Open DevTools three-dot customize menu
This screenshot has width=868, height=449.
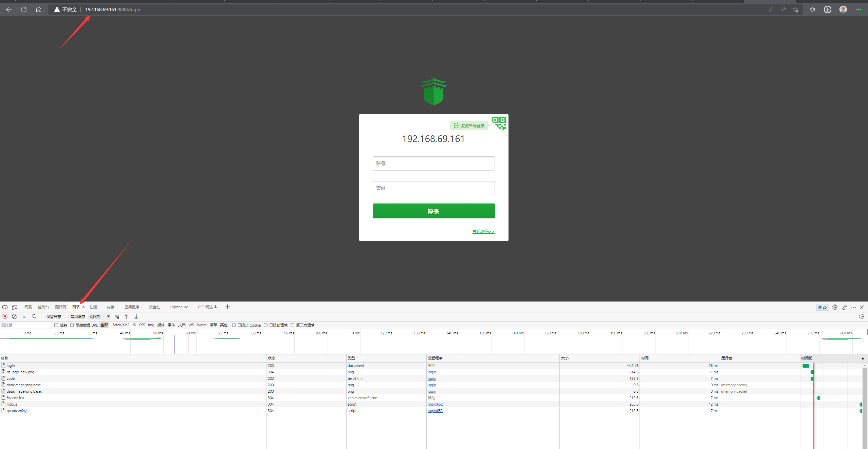[x=853, y=307]
